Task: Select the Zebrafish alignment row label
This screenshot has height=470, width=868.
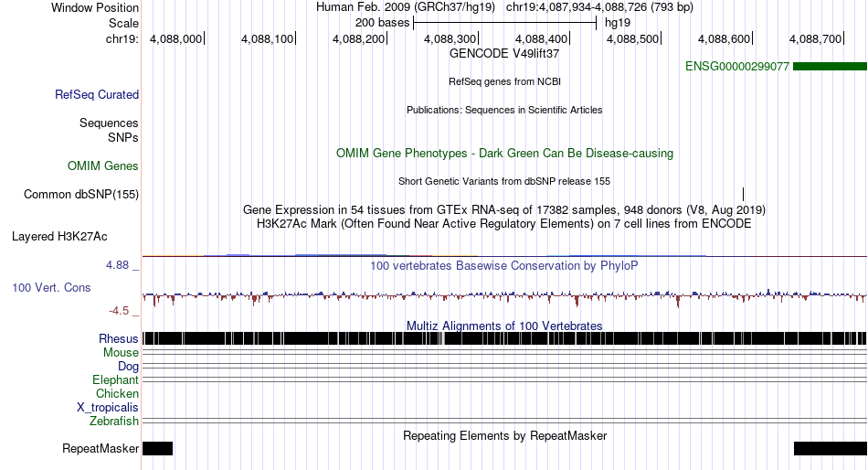Action: coord(114,422)
